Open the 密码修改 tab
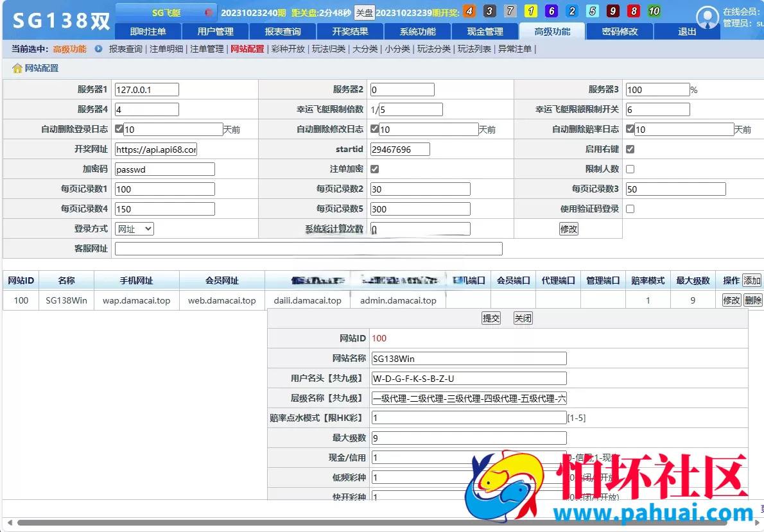 (x=620, y=31)
